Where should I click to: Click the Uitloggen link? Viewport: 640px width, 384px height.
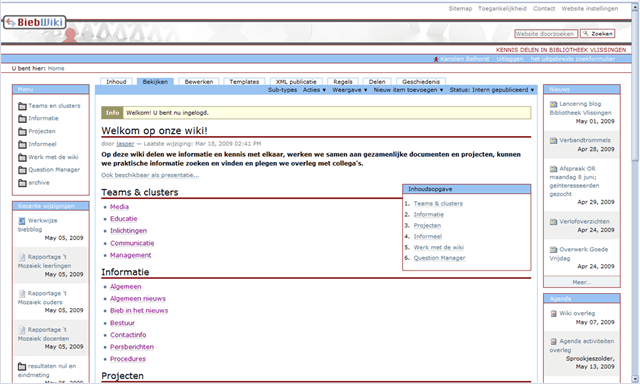point(510,59)
